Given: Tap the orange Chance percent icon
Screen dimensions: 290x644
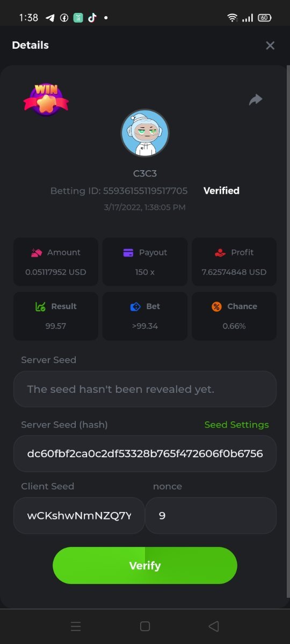Looking at the screenshot, I should tap(216, 306).
